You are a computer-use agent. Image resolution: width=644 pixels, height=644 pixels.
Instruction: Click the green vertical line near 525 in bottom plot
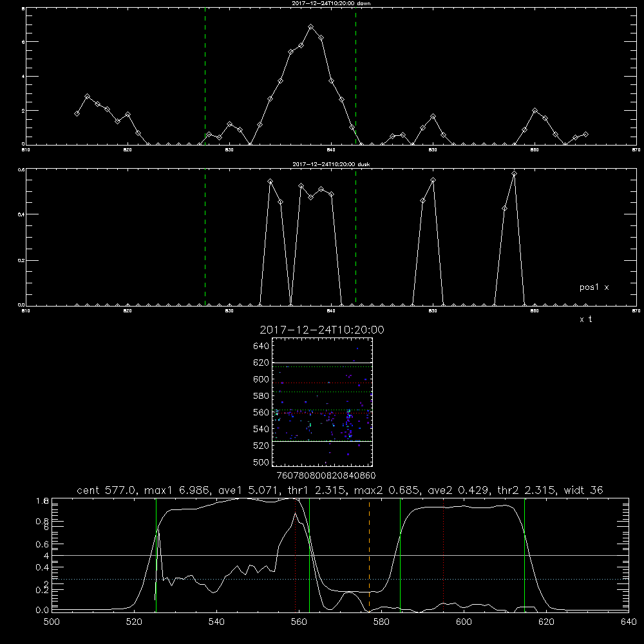coord(156,554)
